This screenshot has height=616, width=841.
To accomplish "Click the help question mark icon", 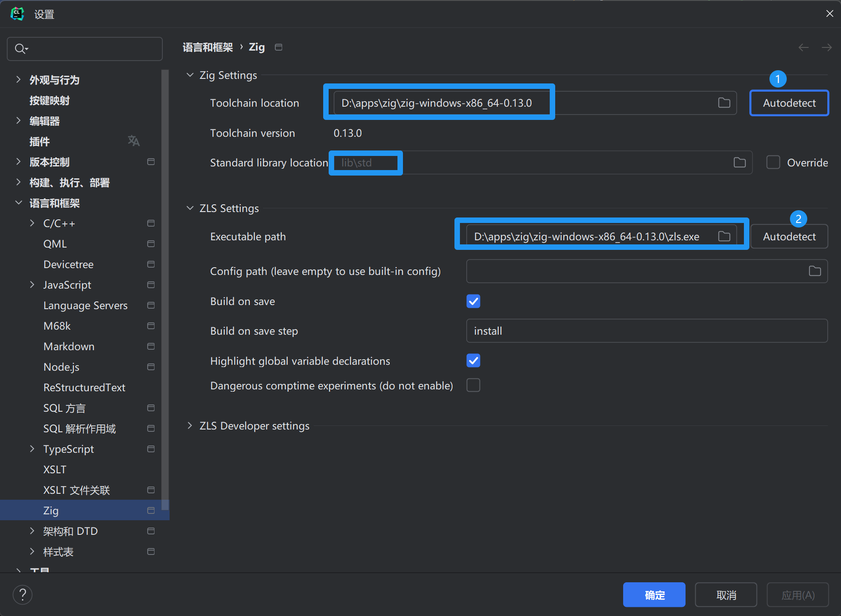I will (x=22, y=595).
